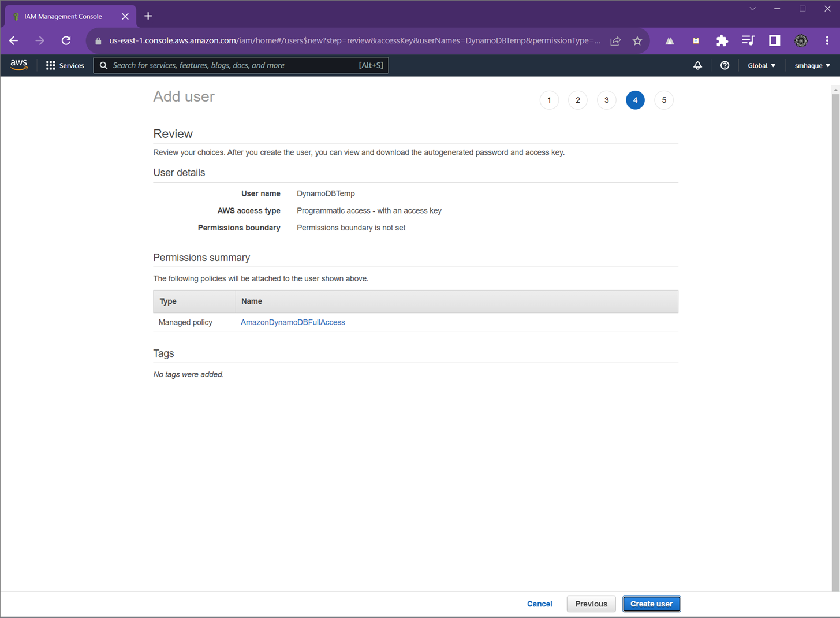Image resolution: width=840 pixels, height=618 pixels.
Task: Open the media control playlist icon
Action: click(748, 41)
